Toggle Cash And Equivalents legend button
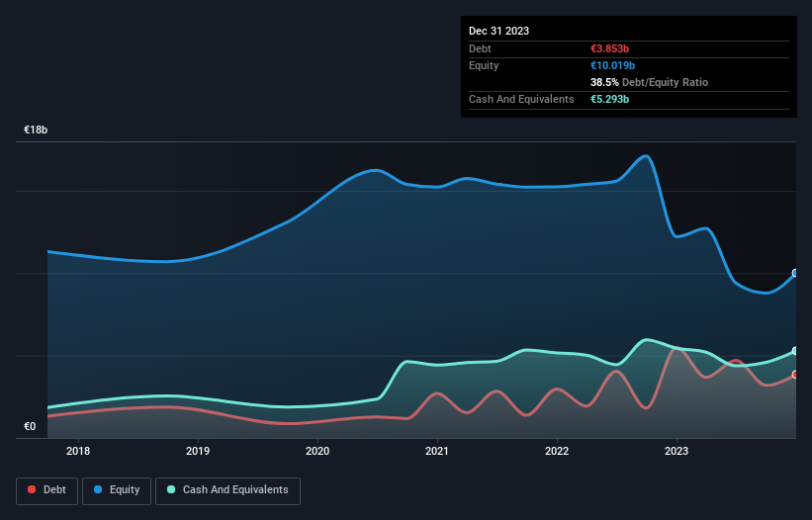 pos(227,490)
